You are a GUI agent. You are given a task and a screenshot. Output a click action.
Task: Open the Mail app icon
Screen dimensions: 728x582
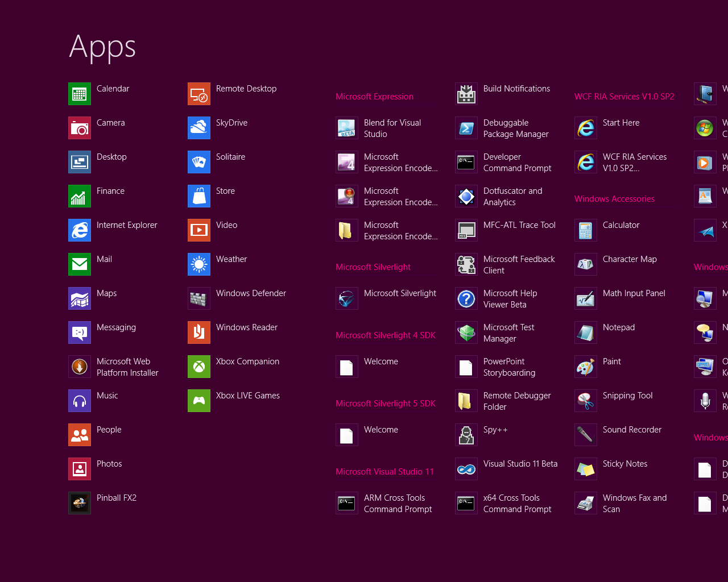click(80, 264)
